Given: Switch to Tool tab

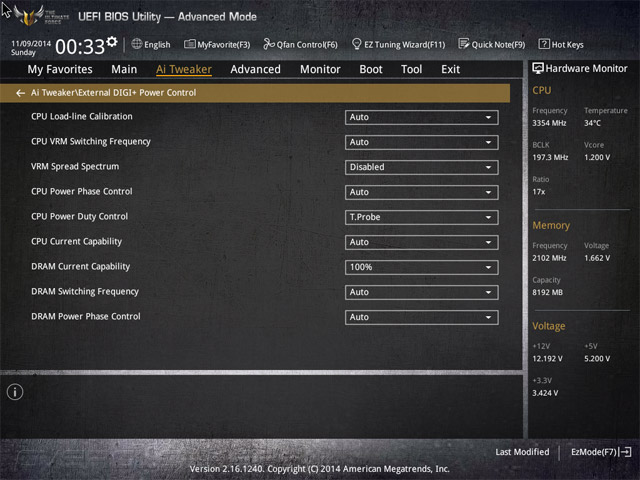Looking at the screenshot, I should 411,69.
